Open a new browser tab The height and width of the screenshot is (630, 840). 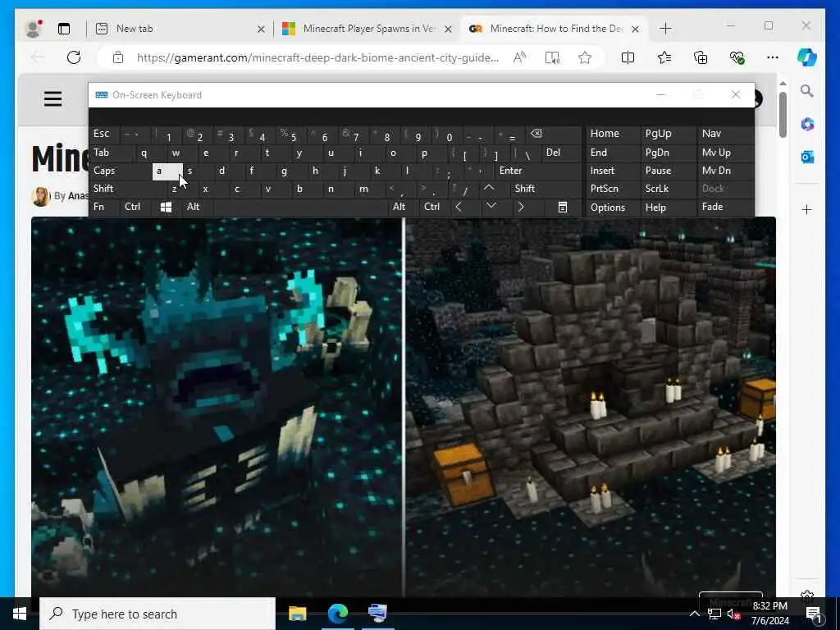[665, 29]
